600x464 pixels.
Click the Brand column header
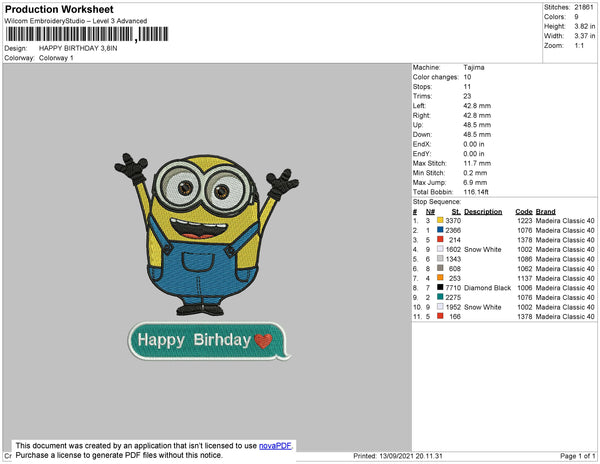pyautogui.click(x=545, y=212)
